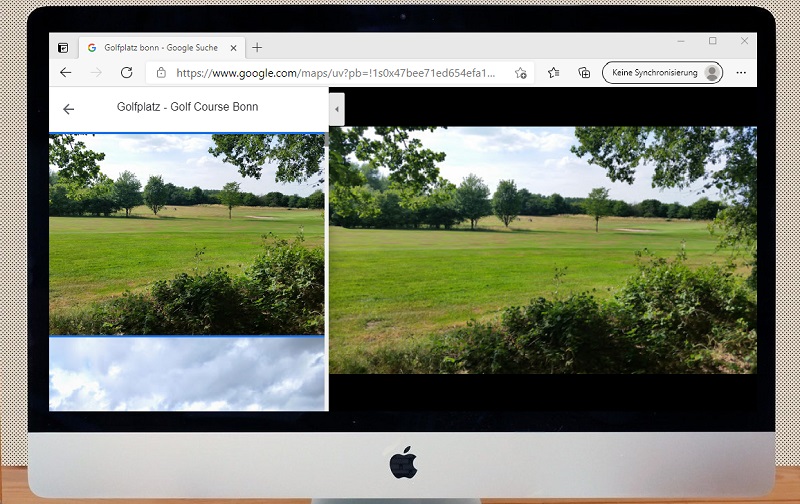Select the Golfplatz bonn - Google Suche tab
The image size is (800, 504).
tap(162, 48)
